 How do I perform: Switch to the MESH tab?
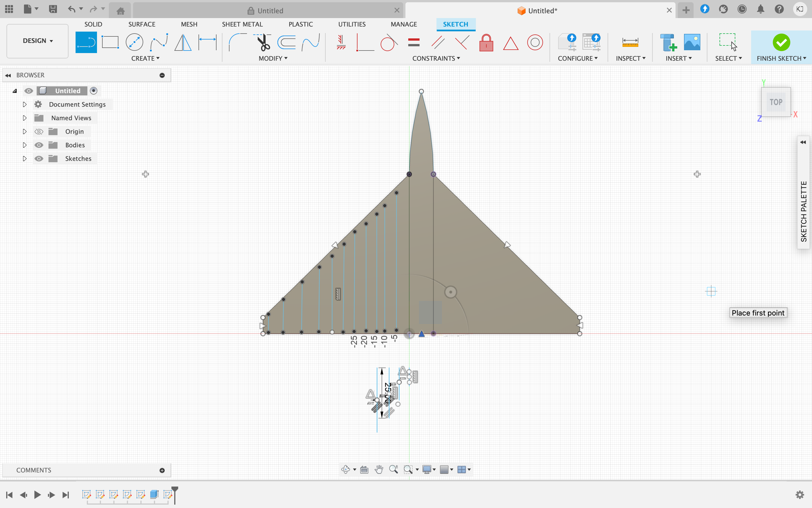click(189, 24)
